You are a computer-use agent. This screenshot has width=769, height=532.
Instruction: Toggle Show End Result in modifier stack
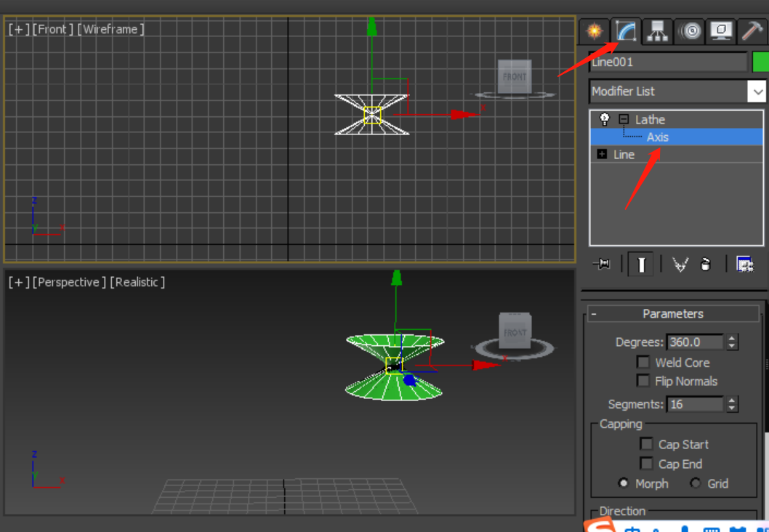(x=641, y=265)
